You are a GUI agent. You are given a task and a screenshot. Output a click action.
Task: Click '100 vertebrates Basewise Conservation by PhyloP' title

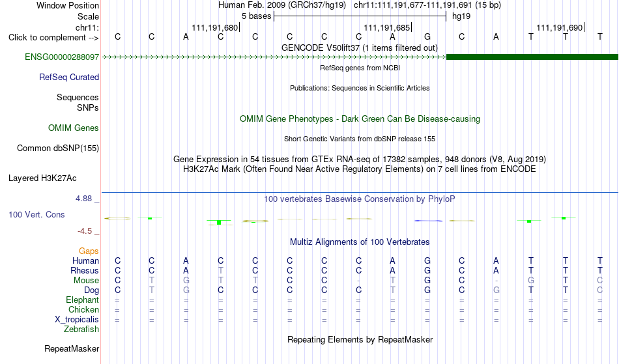coord(360,199)
